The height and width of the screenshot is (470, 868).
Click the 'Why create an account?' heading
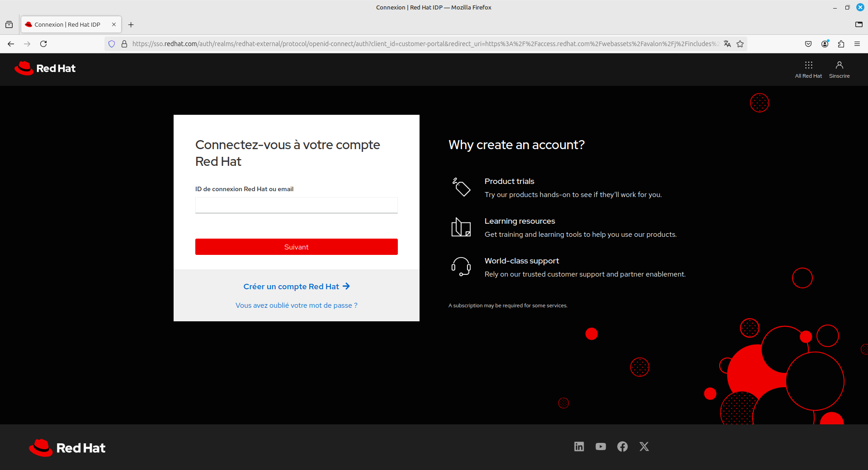pos(516,145)
